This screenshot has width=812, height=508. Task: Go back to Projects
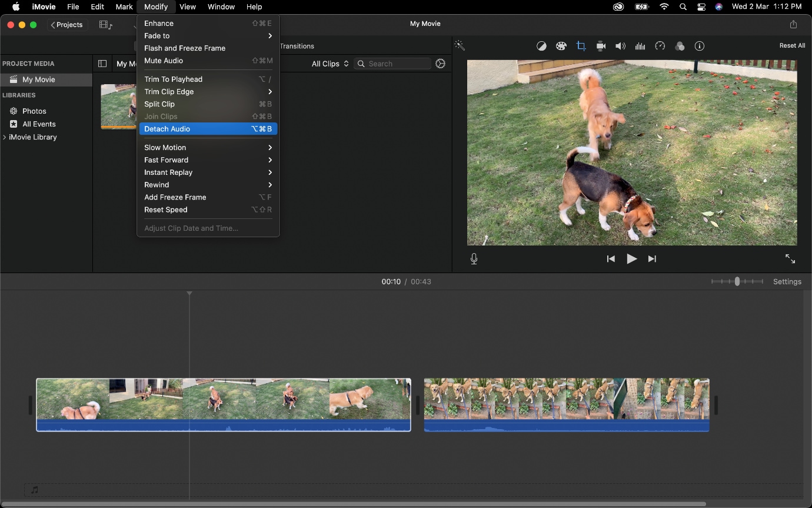(x=66, y=25)
